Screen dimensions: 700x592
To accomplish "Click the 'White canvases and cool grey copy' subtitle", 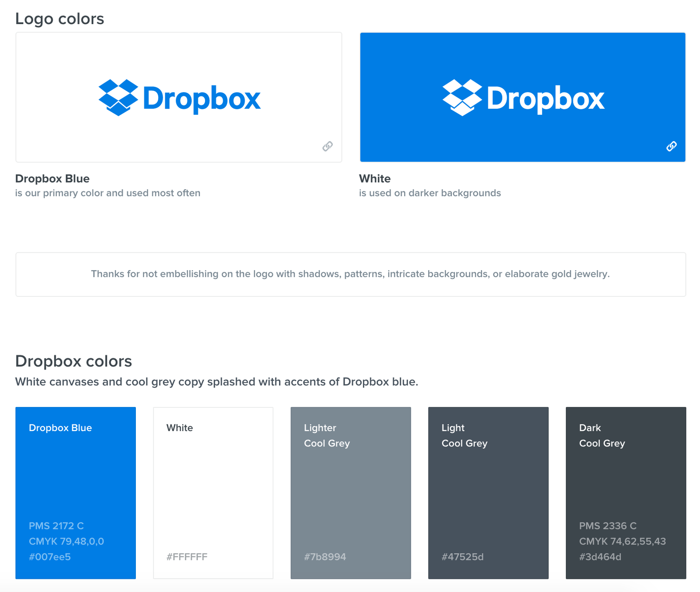I will point(217,382).
